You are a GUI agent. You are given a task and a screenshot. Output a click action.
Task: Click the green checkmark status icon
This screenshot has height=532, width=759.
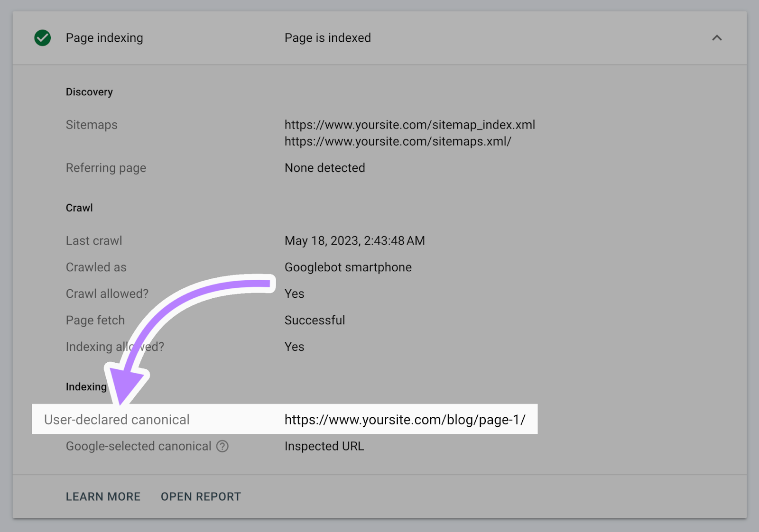pos(43,38)
